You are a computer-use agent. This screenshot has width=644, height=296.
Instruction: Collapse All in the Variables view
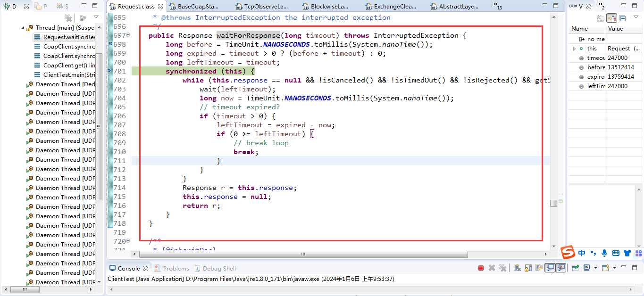click(623, 18)
